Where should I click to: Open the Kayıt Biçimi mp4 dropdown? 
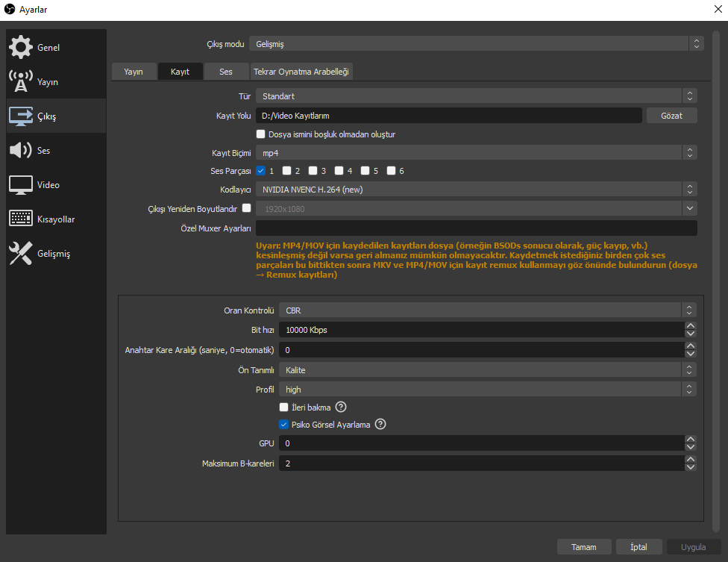[477, 153]
